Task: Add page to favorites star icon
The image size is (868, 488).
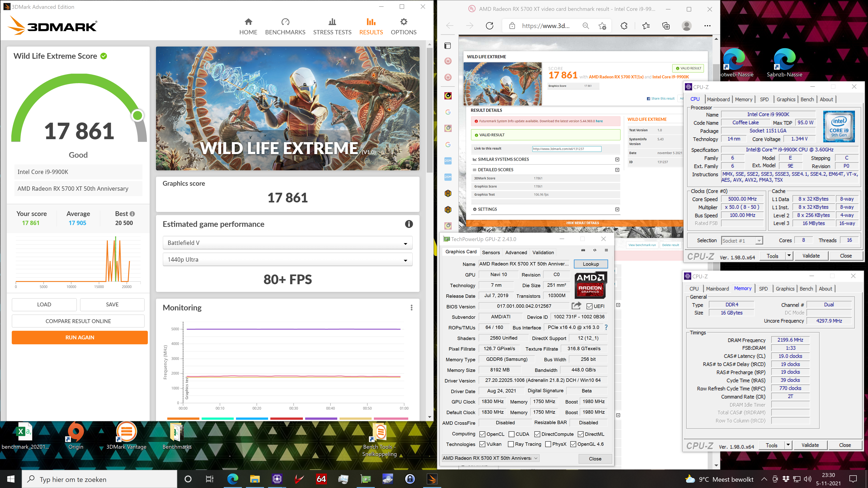Action: 602,26
